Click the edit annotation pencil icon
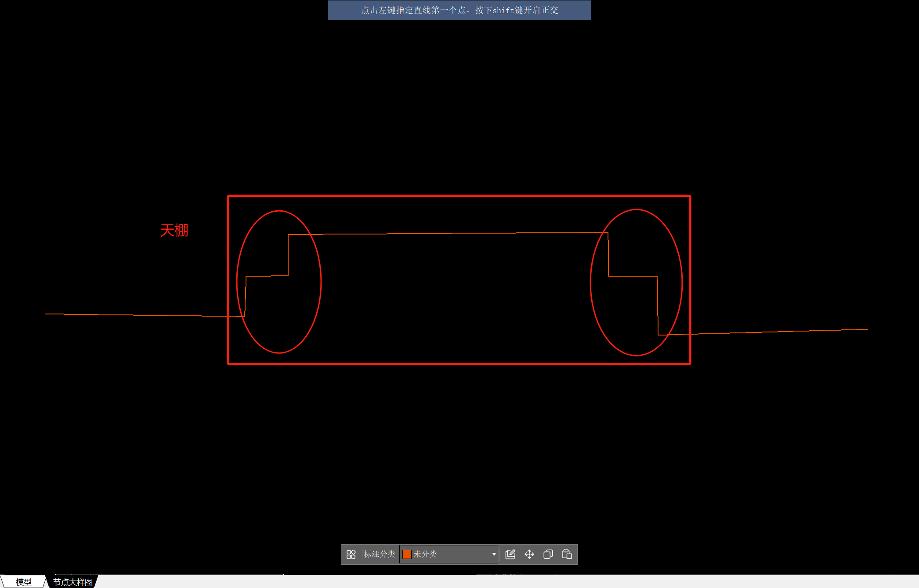Screen dimensions: 919x588 click(510, 554)
